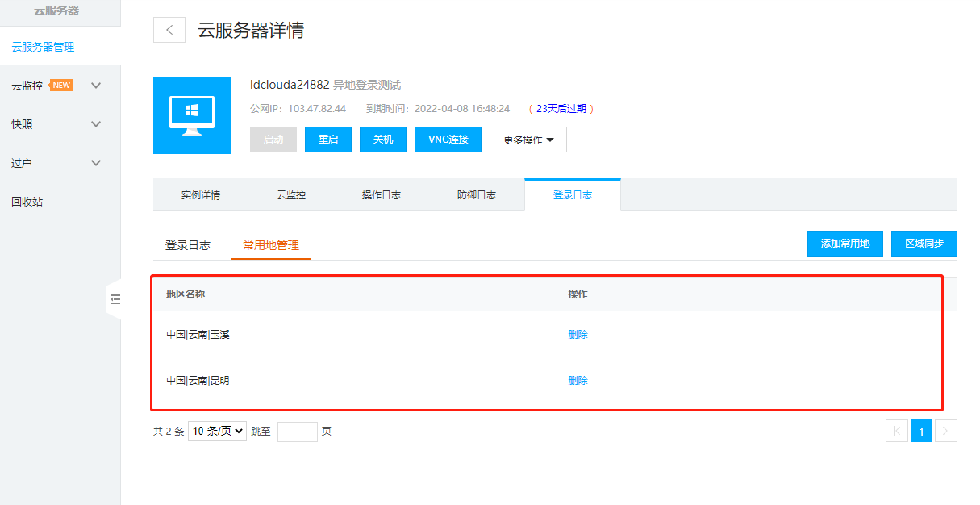Click 添加常用地 button

coord(844,244)
